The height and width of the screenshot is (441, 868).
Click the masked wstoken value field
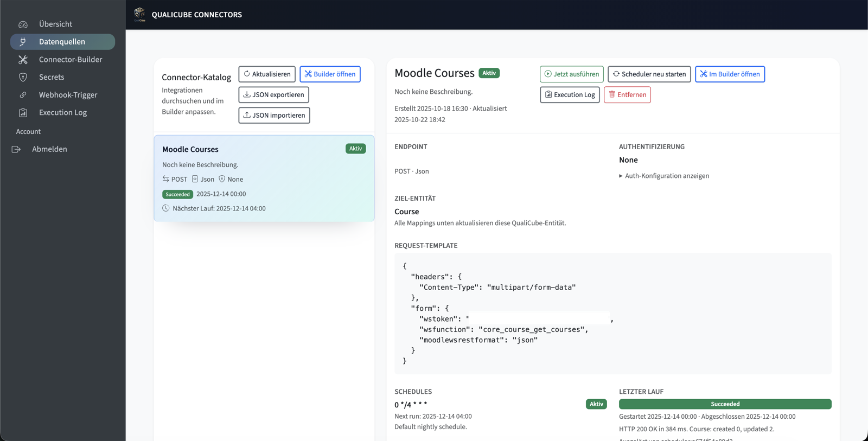[x=538, y=319]
